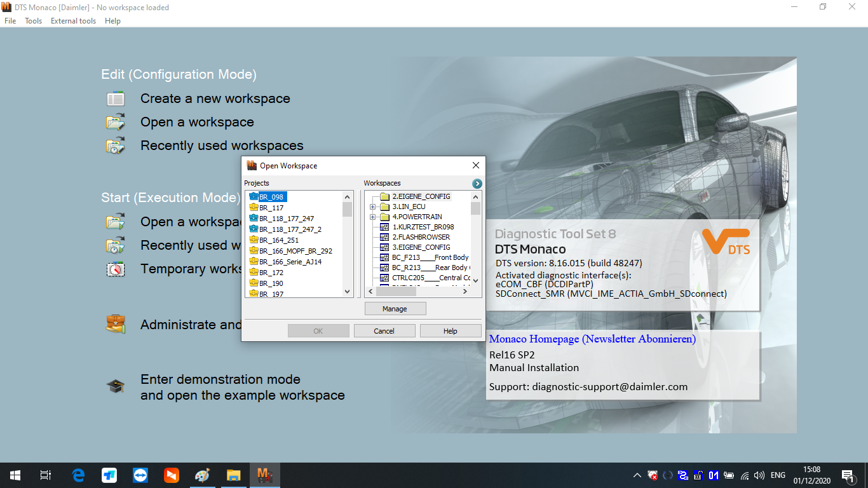The image size is (868, 488).
Task: Click the 2.EIGENE_CONFIG folder icon
Action: pos(384,196)
